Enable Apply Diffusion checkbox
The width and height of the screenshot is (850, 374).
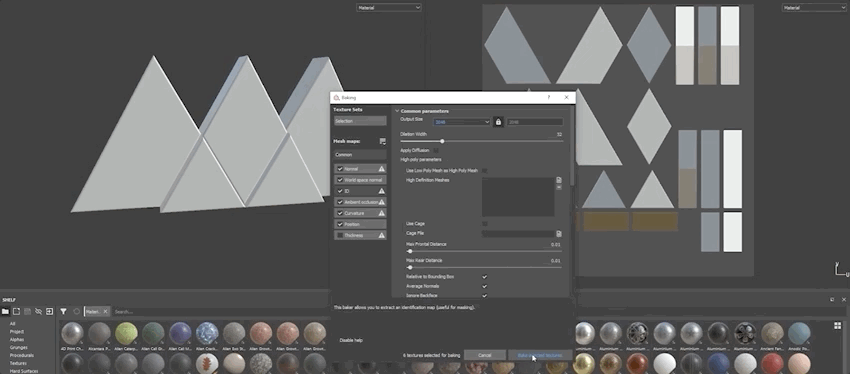click(x=436, y=150)
